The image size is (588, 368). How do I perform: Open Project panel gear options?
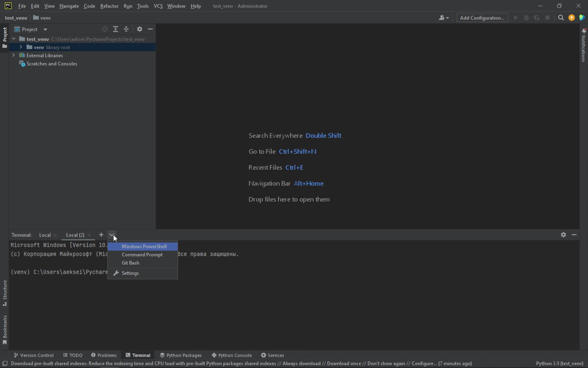click(x=139, y=29)
